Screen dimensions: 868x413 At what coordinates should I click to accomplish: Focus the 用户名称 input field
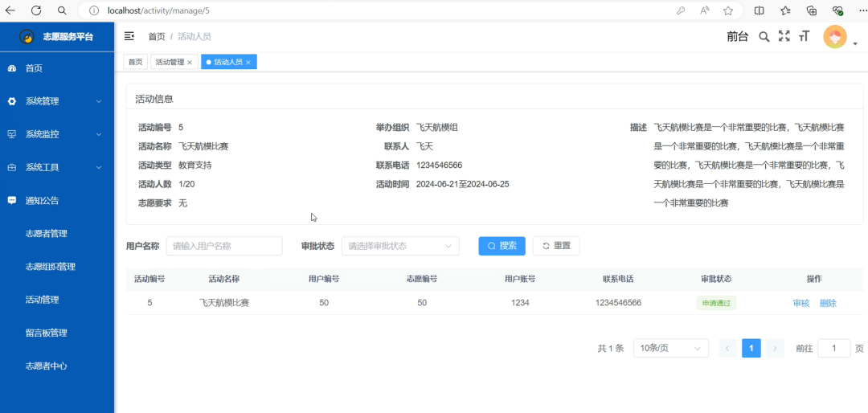coord(224,246)
